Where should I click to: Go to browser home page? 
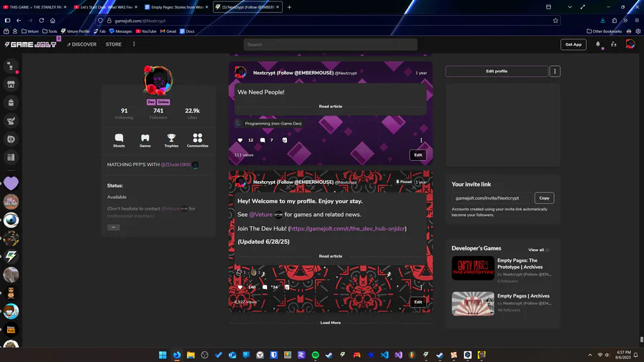click(52, 20)
